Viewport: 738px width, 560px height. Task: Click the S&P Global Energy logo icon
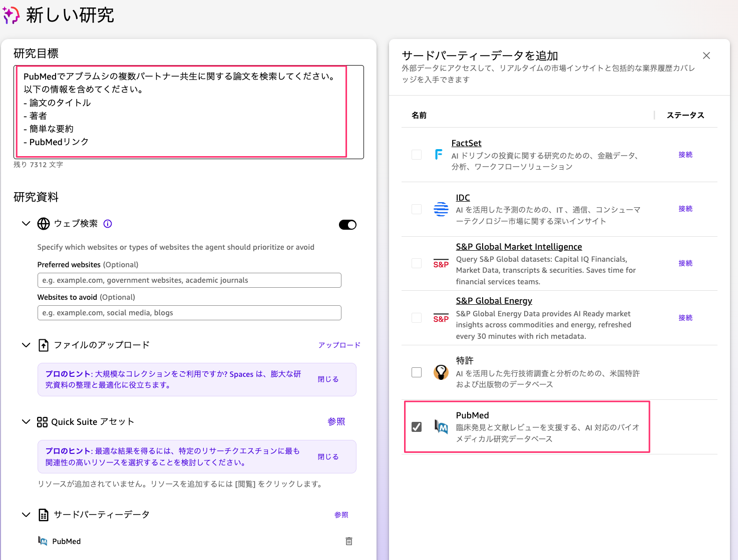441,318
